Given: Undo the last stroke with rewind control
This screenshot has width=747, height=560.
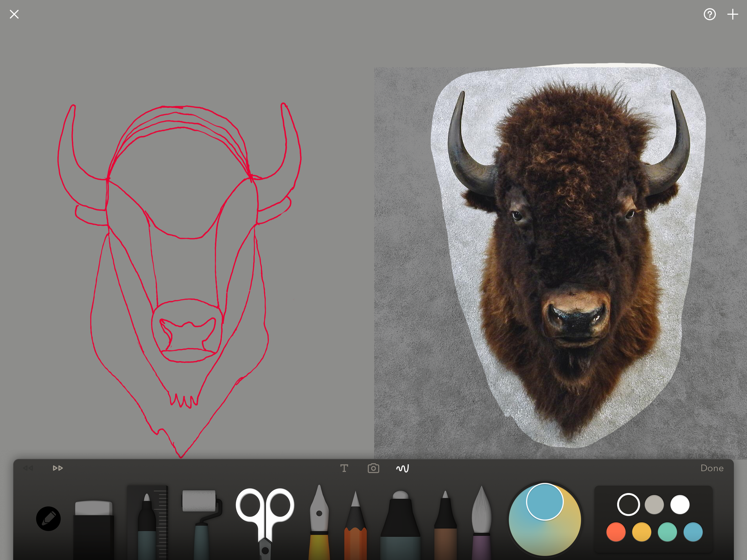Looking at the screenshot, I should (x=28, y=468).
